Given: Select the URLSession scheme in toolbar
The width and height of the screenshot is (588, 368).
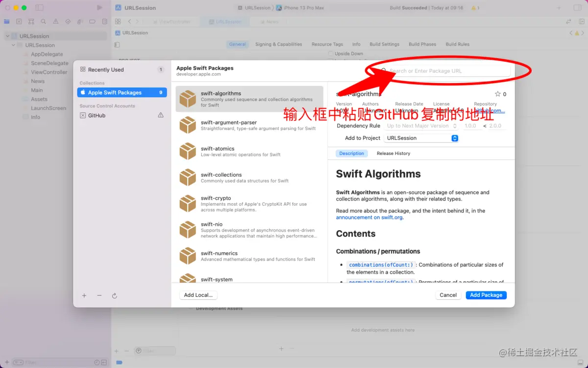Looking at the screenshot, I should [x=254, y=8].
